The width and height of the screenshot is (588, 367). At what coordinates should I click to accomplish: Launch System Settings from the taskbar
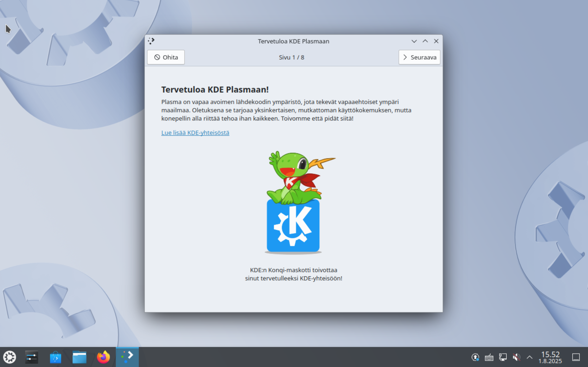click(x=32, y=357)
